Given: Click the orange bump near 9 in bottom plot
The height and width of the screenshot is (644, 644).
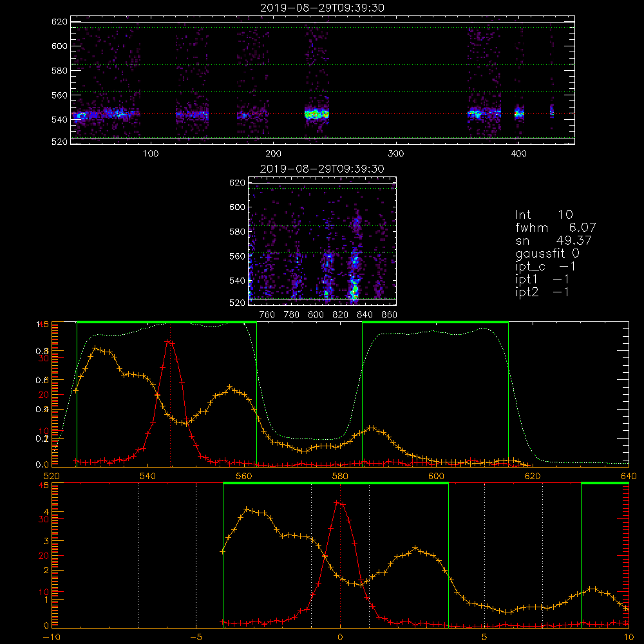Looking at the screenshot, I should click(x=592, y=589).
